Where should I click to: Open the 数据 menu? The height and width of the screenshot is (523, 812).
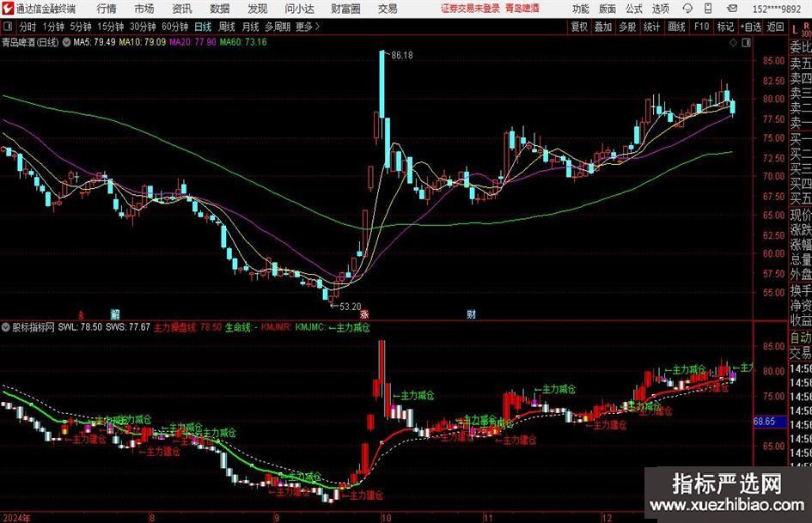[220, 9]
